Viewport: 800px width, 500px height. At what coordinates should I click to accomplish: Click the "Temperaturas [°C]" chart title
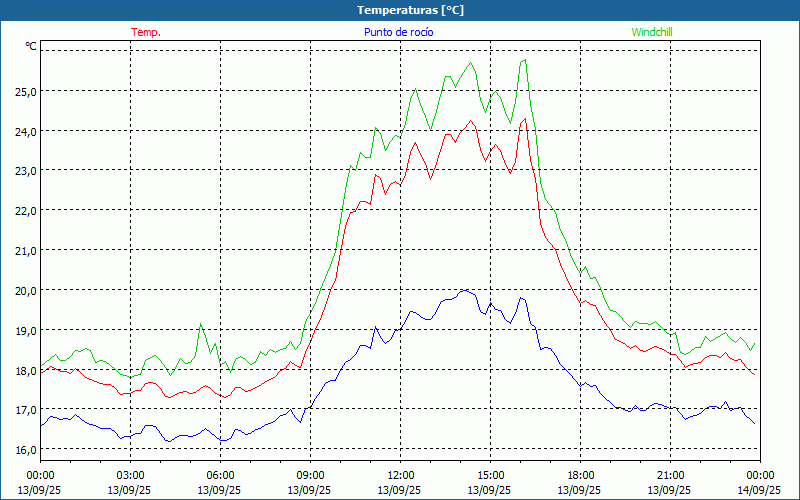pos(410,10)
